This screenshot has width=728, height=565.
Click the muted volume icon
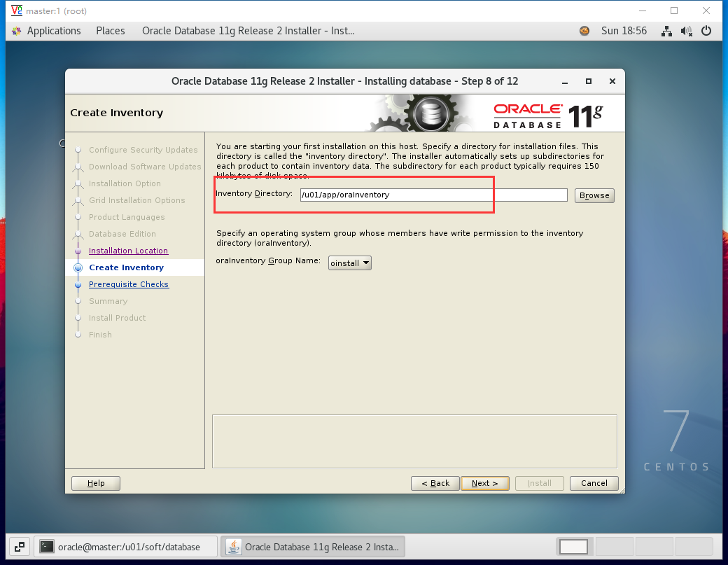pos(686,31)
